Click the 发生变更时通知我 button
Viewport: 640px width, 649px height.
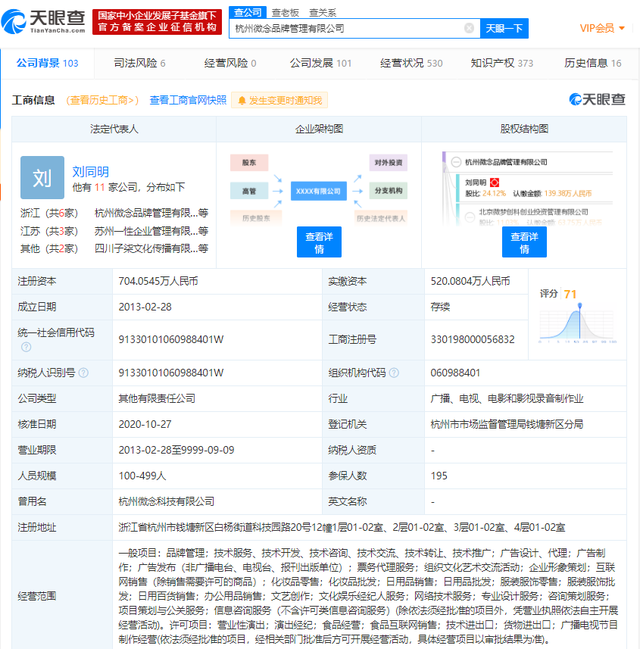[279, 100]
